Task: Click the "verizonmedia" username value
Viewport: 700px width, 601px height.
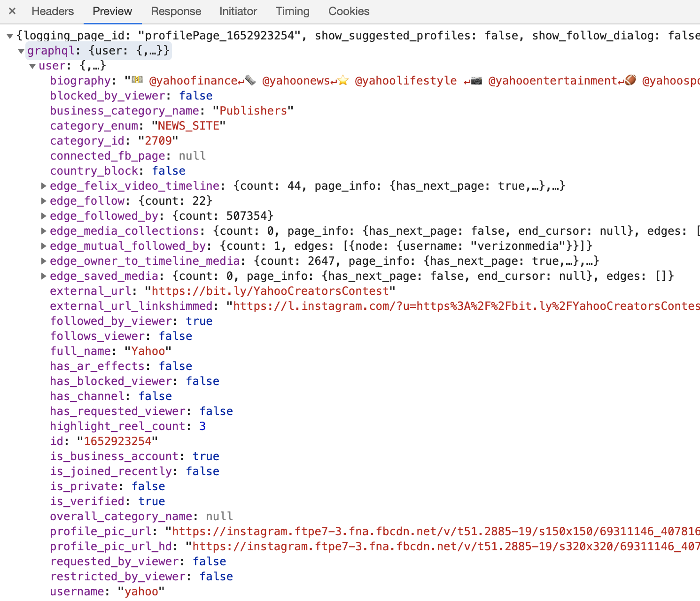Action: pos(518,246)
